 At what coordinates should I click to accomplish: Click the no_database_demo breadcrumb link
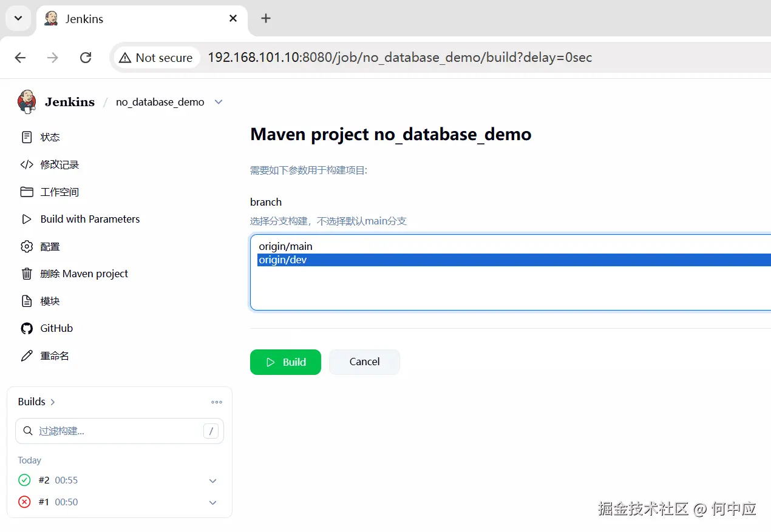pyautogui.click(x=160, y=102)
